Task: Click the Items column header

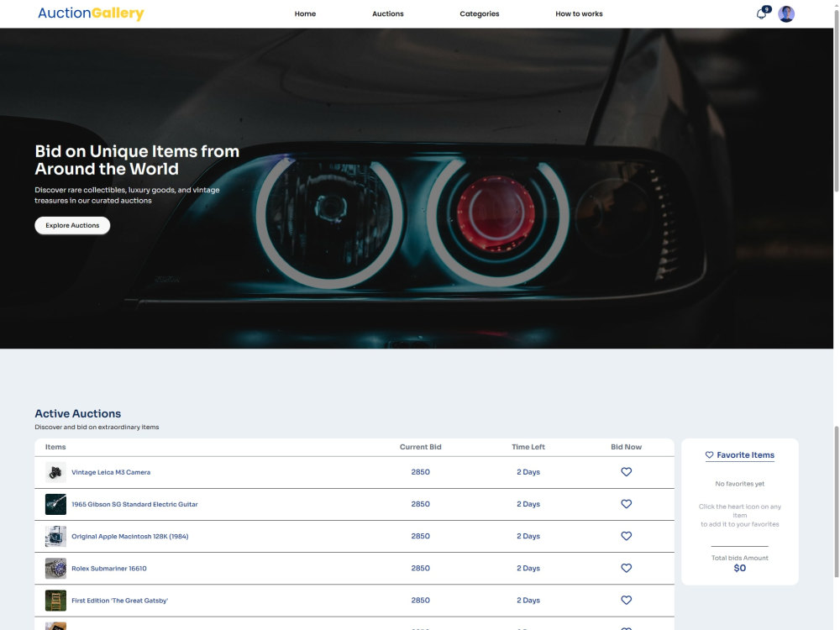Action: 55,447
